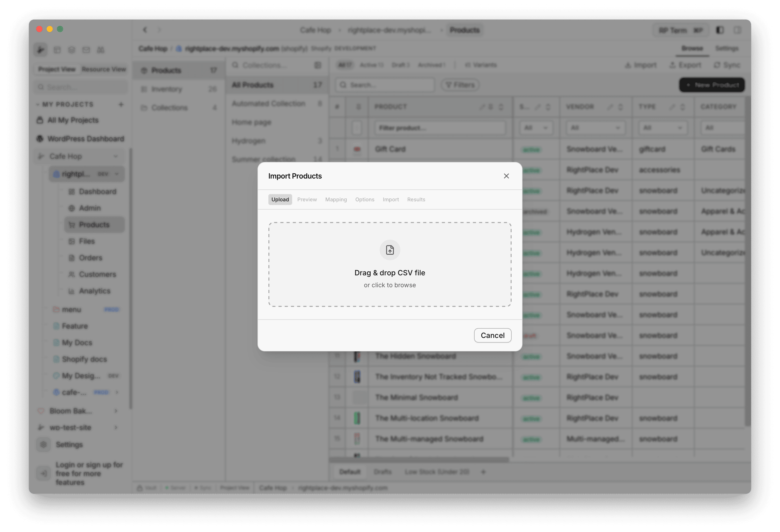Collapse the Cafe Hop project tree

click(x=116, y=156)
